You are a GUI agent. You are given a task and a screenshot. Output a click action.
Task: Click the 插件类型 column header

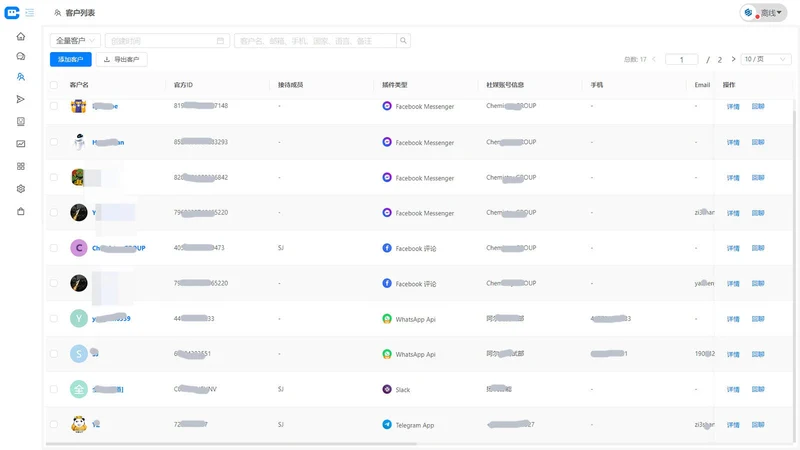point(394,85)
